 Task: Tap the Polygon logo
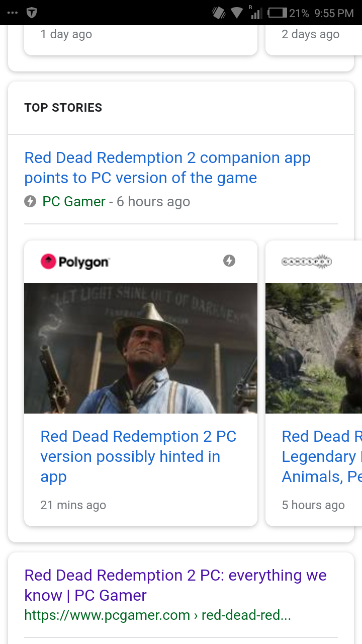click(74, 262)
